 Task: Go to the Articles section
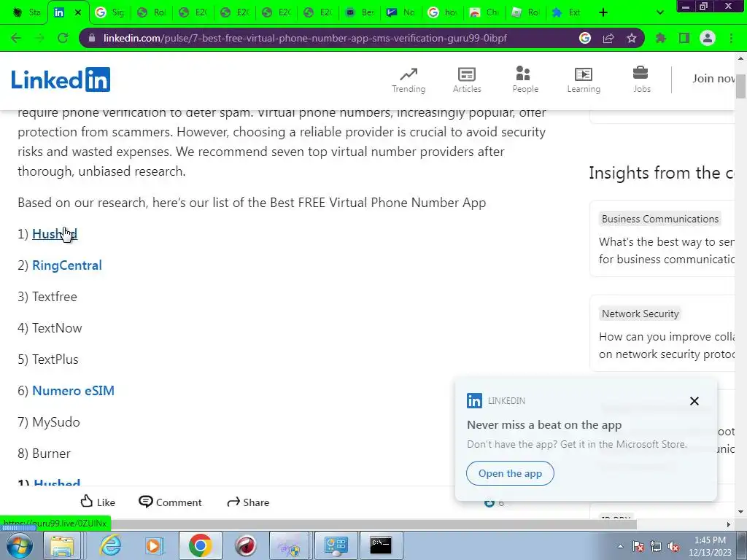[x=467, y=80]
